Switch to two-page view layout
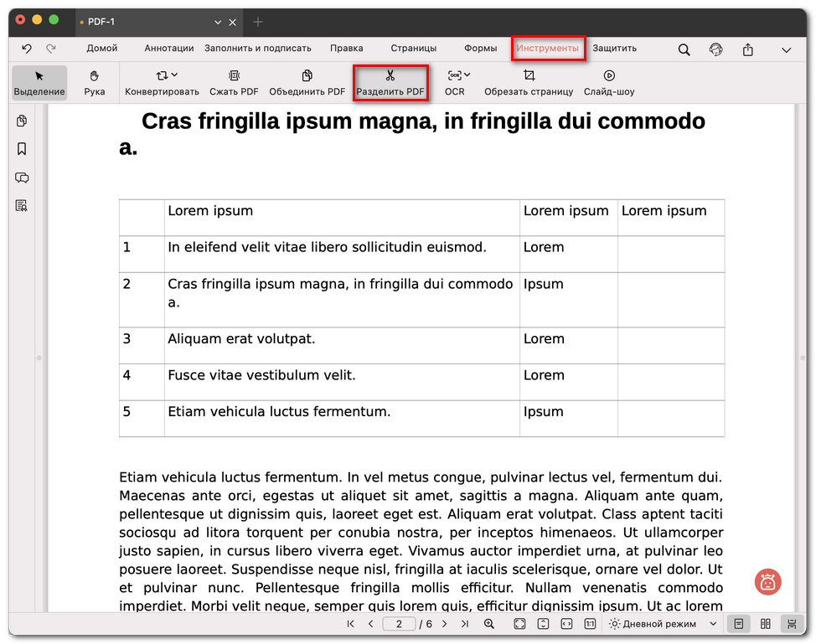This screenshot has height=644, width=816. point(763,624)
